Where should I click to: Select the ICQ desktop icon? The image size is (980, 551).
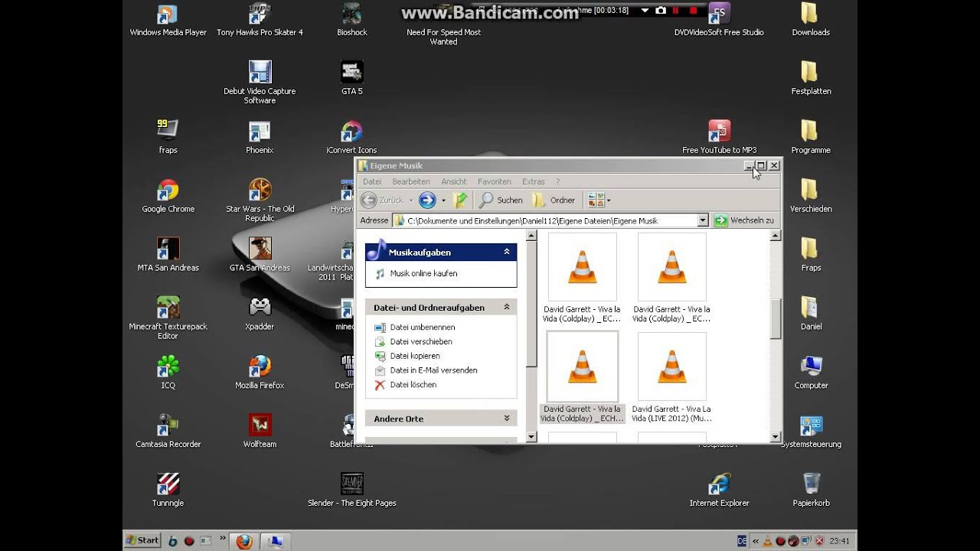pyautogui.click(x=168, y=373)
